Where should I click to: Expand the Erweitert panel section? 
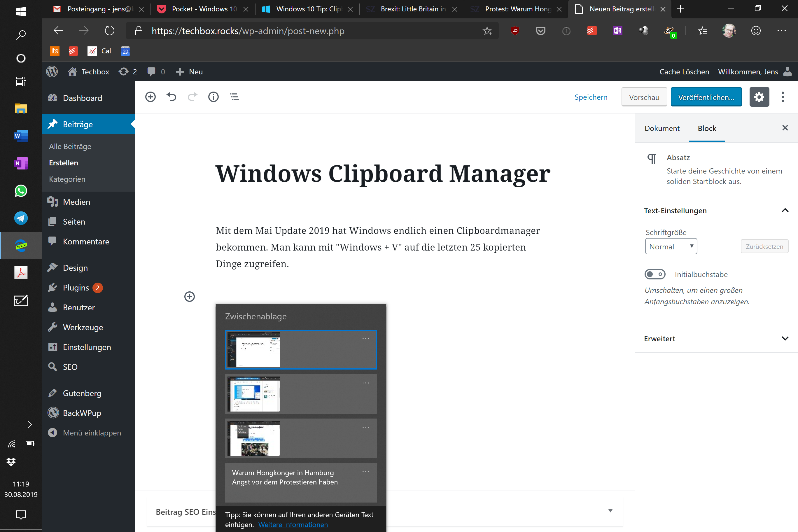point(716,338)
